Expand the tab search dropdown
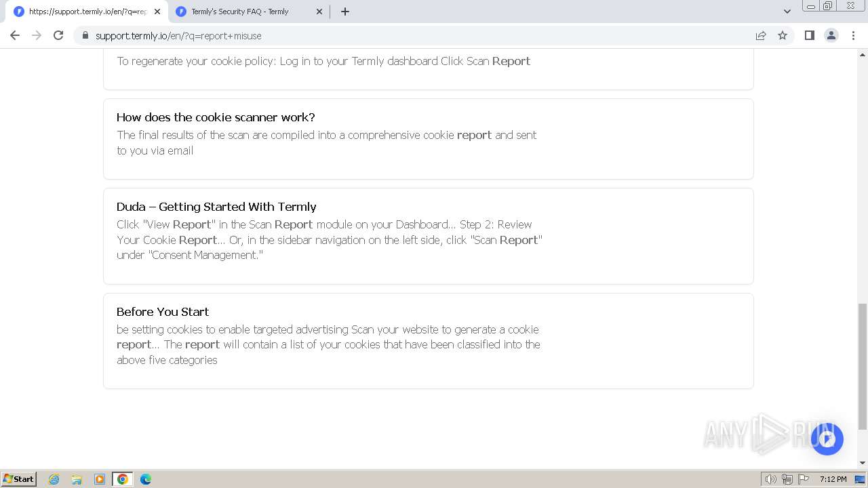868x488 pixels. [787, 12]
